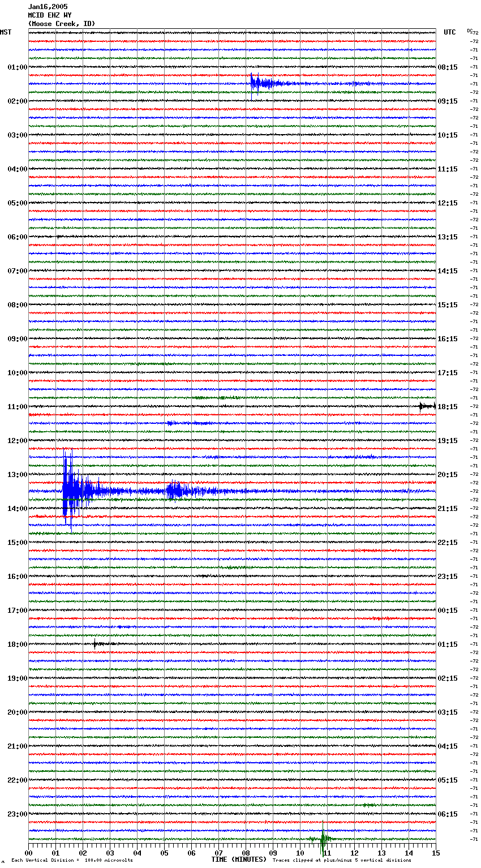Click the 02:15 UTC time label
481x868 pixels.
point(448,678)
